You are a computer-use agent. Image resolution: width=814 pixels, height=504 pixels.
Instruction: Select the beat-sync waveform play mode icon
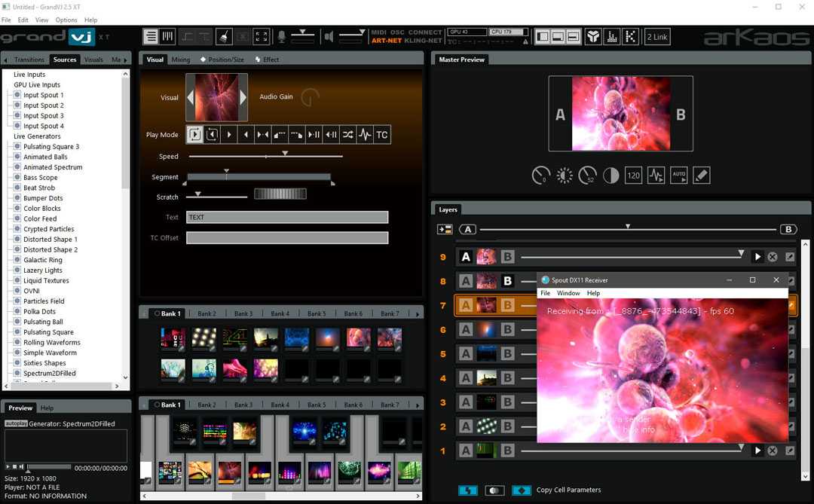[x=366, y=135]
